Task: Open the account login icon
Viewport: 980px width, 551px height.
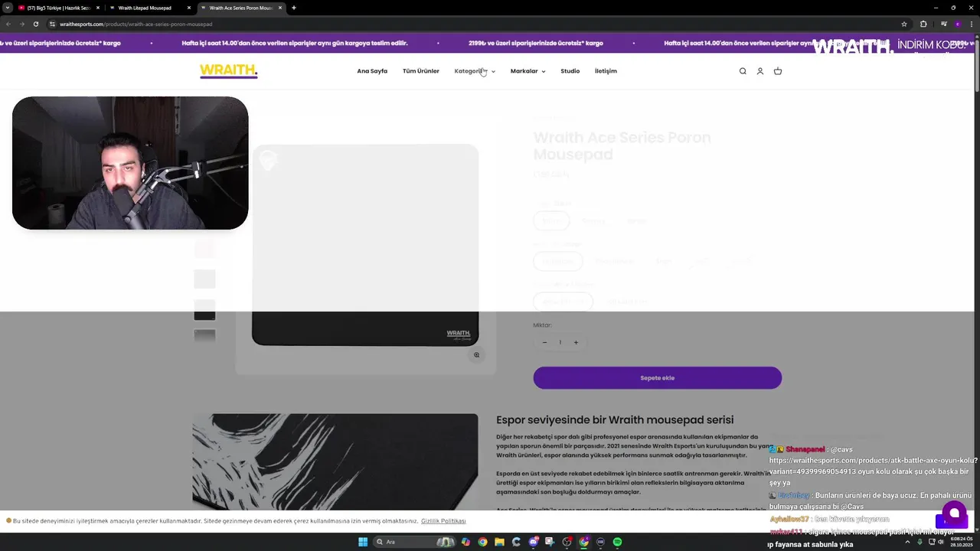Action: (x=760, y=71)
